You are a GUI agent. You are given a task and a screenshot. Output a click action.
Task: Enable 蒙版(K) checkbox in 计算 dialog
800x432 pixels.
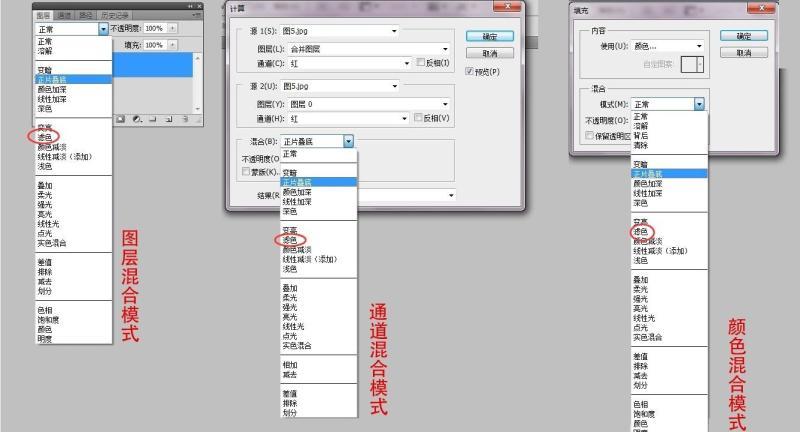(x=245, y=172)
